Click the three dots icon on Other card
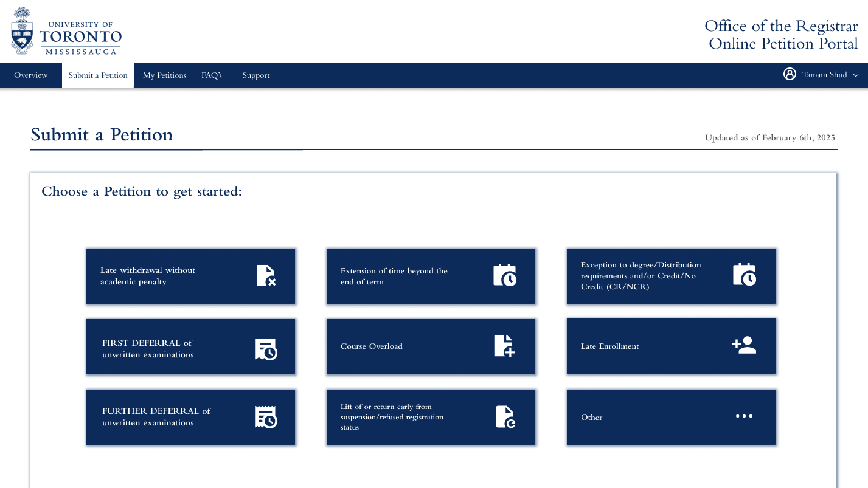868x488 pixels. point(744,416)
